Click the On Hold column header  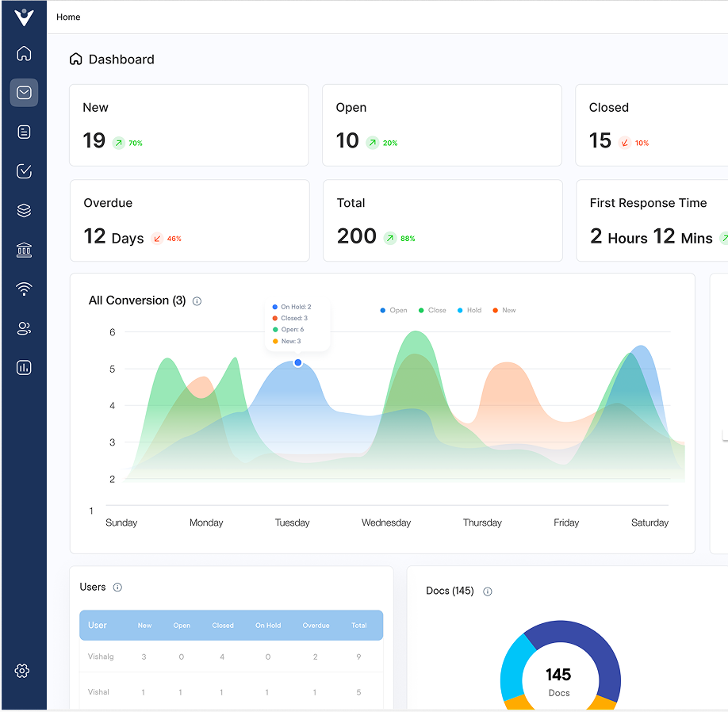(268, 626)
